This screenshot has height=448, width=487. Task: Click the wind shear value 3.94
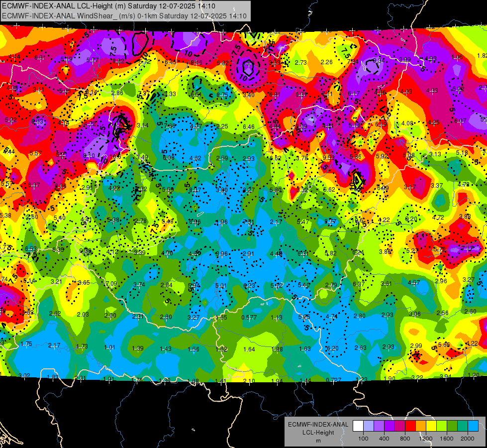[445, 376]
